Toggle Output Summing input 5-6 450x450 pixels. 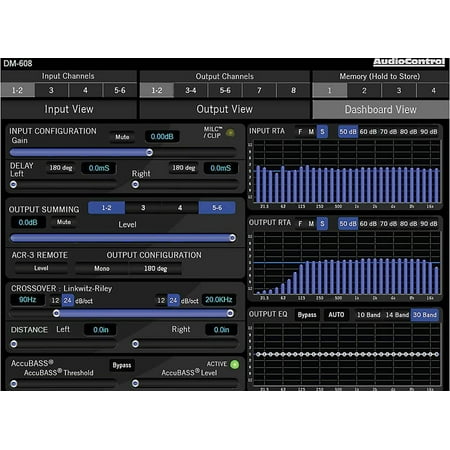(x=217, y=208)
